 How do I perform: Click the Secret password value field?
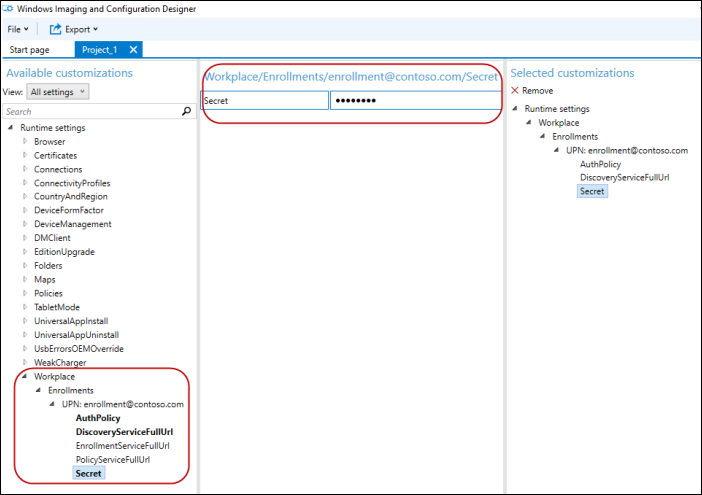414,101
